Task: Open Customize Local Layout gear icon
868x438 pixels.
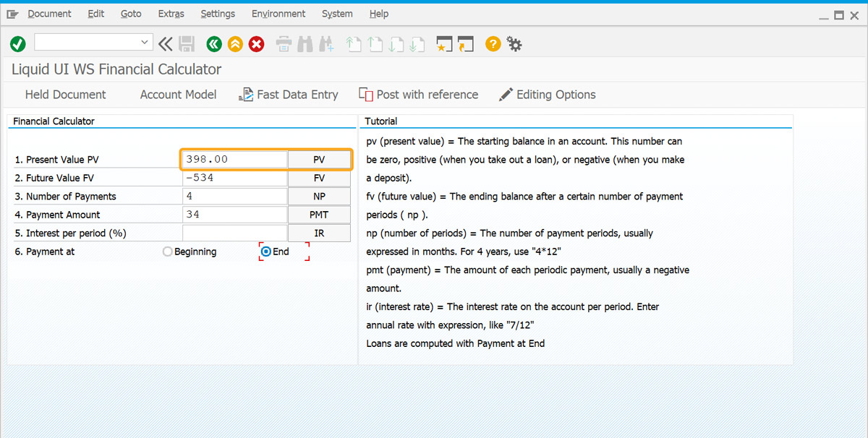Action: (514, 44)
